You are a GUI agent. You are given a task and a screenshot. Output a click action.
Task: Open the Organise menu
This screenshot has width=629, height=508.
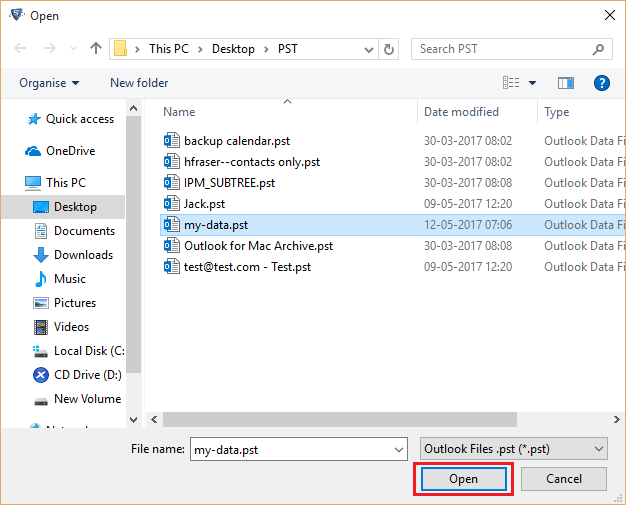click(x=49, y=83)
